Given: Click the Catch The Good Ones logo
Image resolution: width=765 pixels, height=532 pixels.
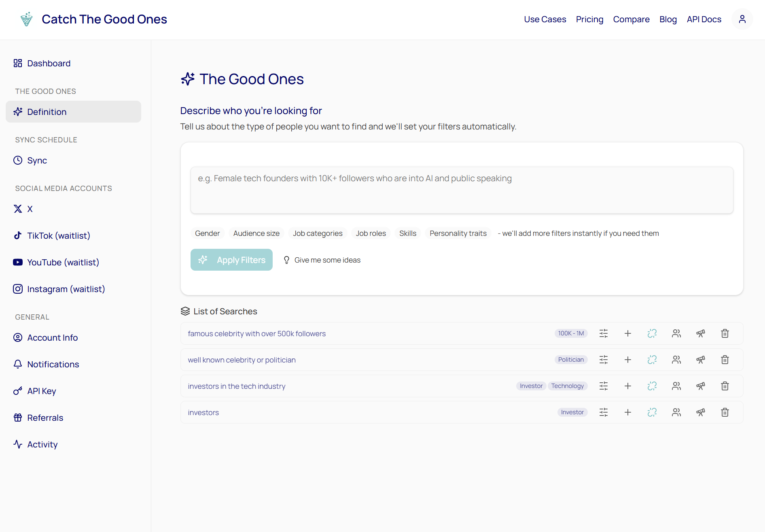Looking at the screenshot, I should [27, 19].
